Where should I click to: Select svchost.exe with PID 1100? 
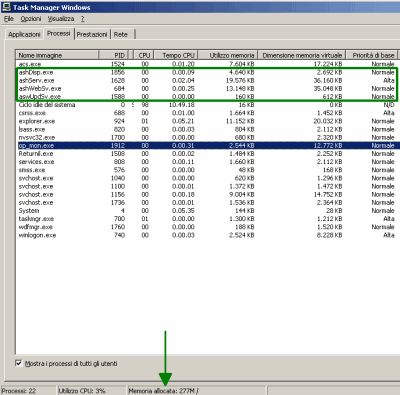(207, 186)
